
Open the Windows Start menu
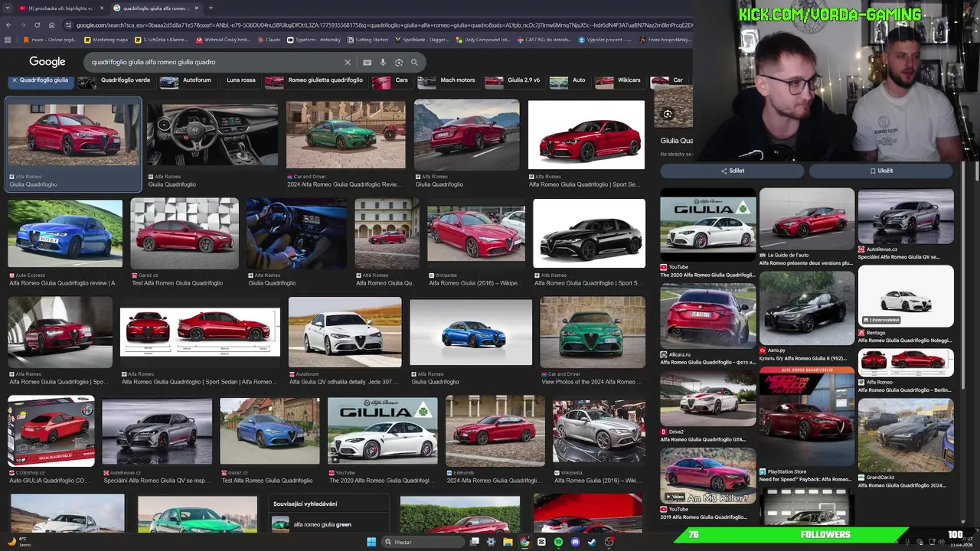pyautogui.click(x=371, y=542)
